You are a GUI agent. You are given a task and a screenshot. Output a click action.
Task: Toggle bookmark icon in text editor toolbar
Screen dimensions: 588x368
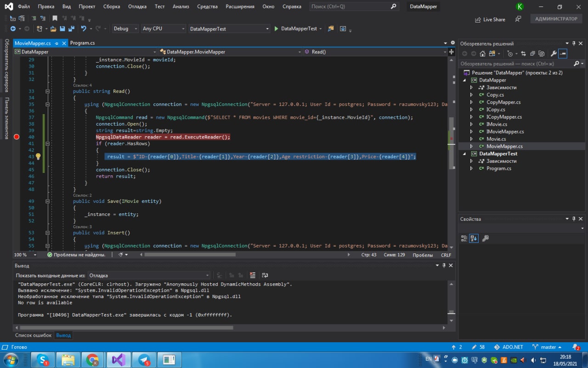tap(55, 18)
